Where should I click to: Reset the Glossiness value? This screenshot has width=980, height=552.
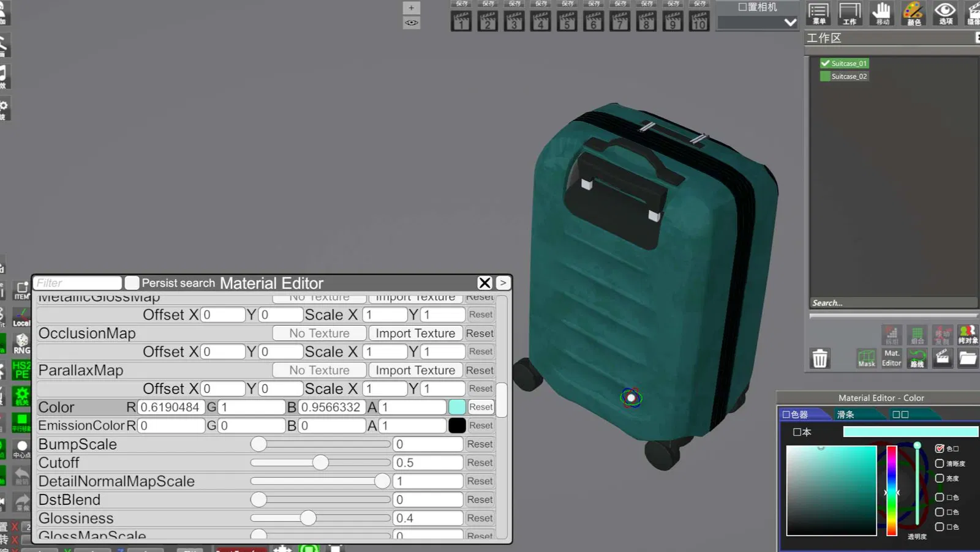click(x=480, y=518)
